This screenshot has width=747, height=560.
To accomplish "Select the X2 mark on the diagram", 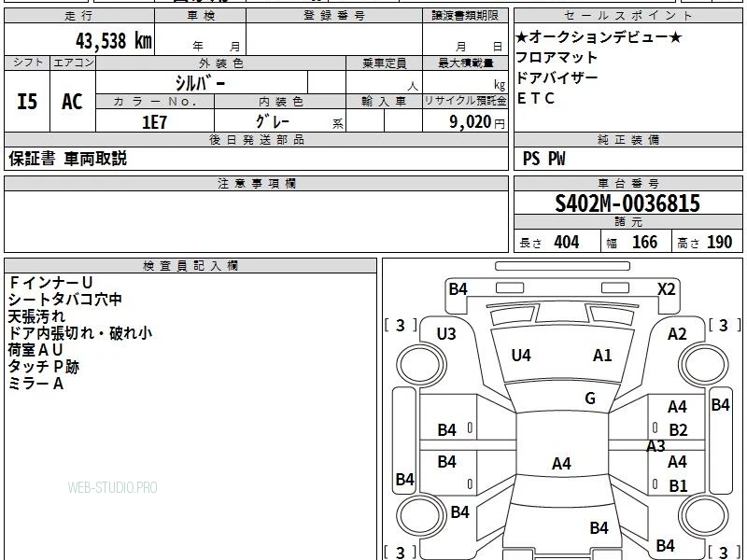I will (666, 289).
